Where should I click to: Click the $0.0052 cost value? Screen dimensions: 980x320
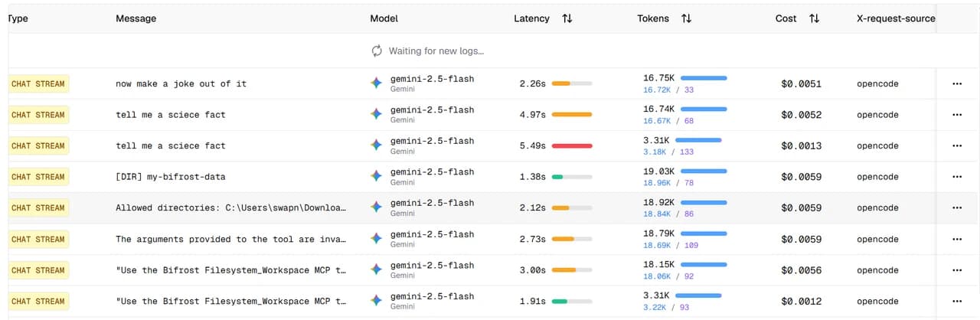[x=801, y=115]
